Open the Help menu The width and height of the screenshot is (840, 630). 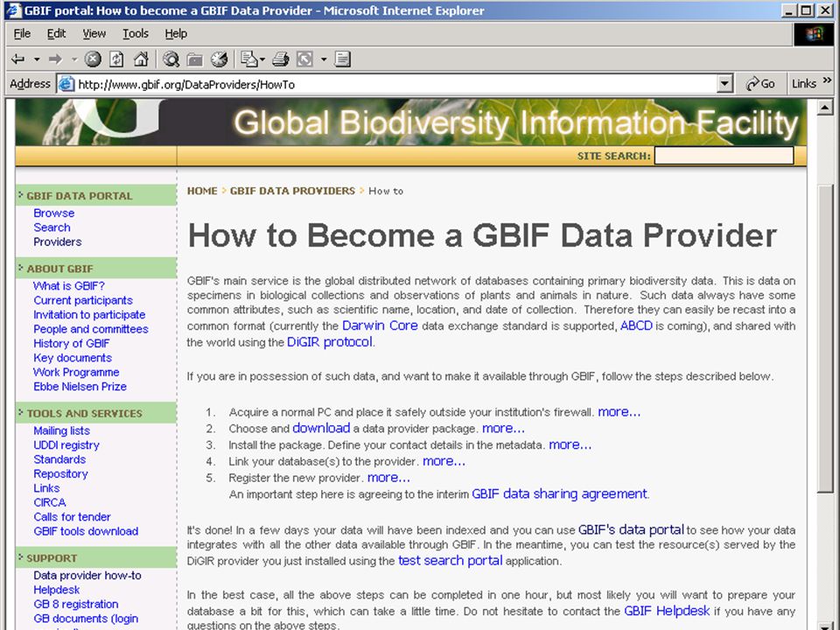[176, 34]
